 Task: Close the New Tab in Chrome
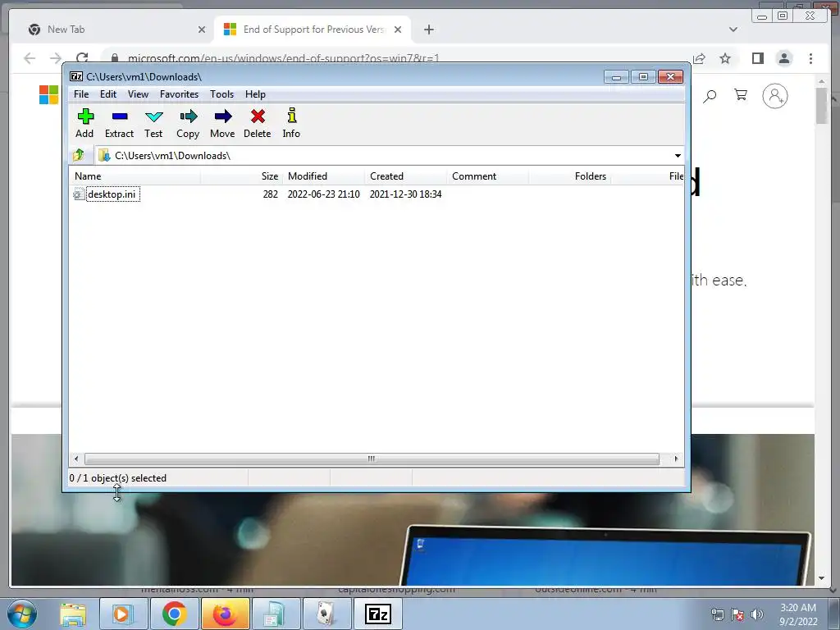click(x=202, y=30)
